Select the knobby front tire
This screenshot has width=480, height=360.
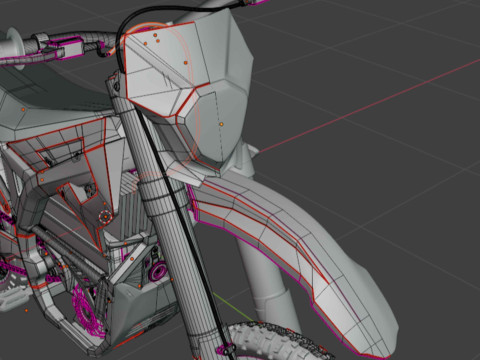pos(280,342)
